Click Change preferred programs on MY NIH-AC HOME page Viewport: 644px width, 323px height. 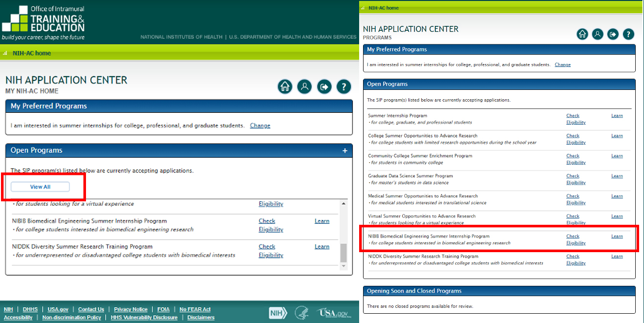260,126
